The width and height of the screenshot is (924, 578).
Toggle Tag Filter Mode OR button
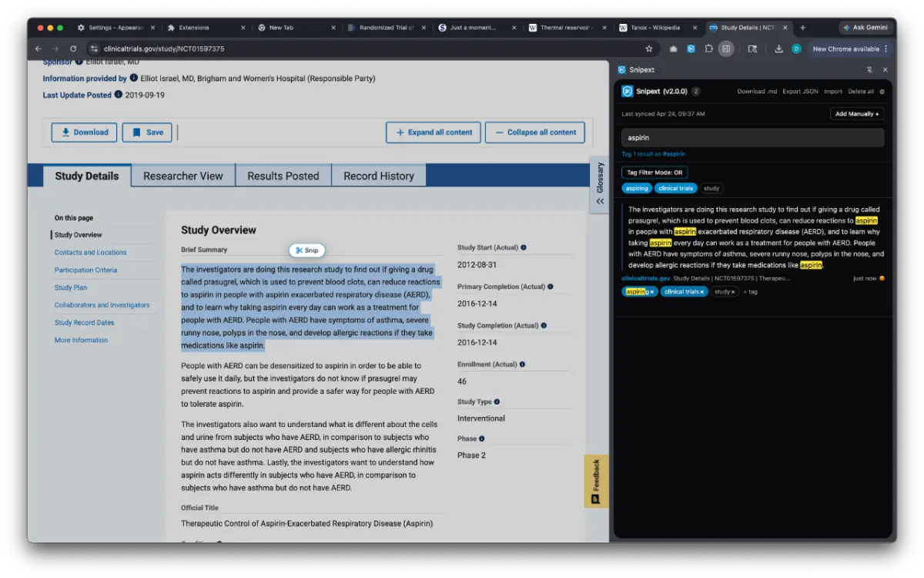click(654, 173)
